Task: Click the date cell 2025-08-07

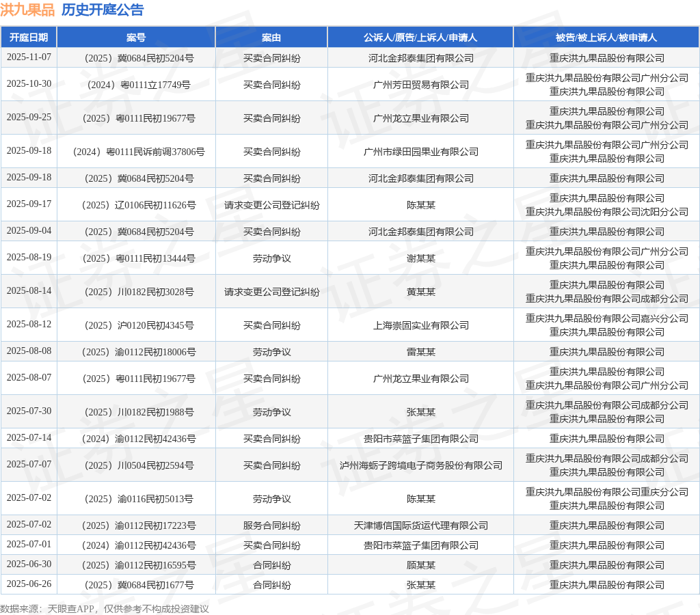Action: point(29,378)
